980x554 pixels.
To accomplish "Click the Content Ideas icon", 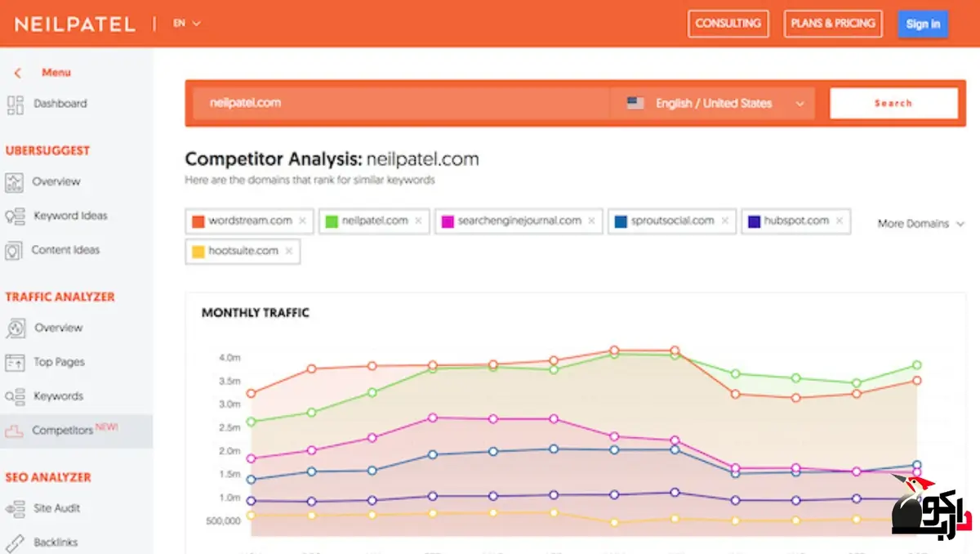I will tap(14, 251).
